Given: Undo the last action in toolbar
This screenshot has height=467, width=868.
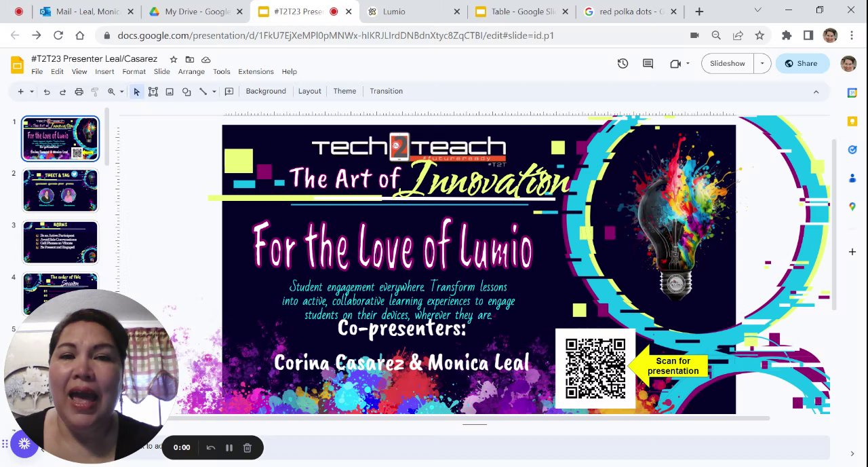Looking at the screenshot, I should coord(47,92).
